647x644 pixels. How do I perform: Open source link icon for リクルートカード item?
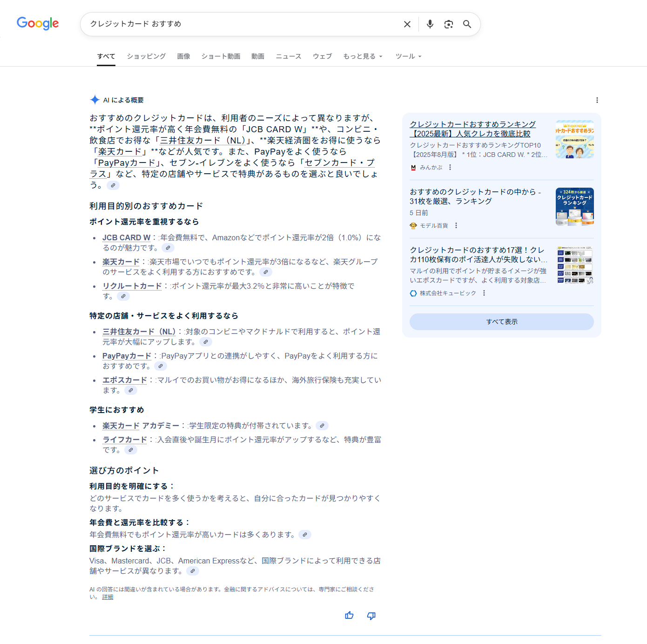click(123, 296)
